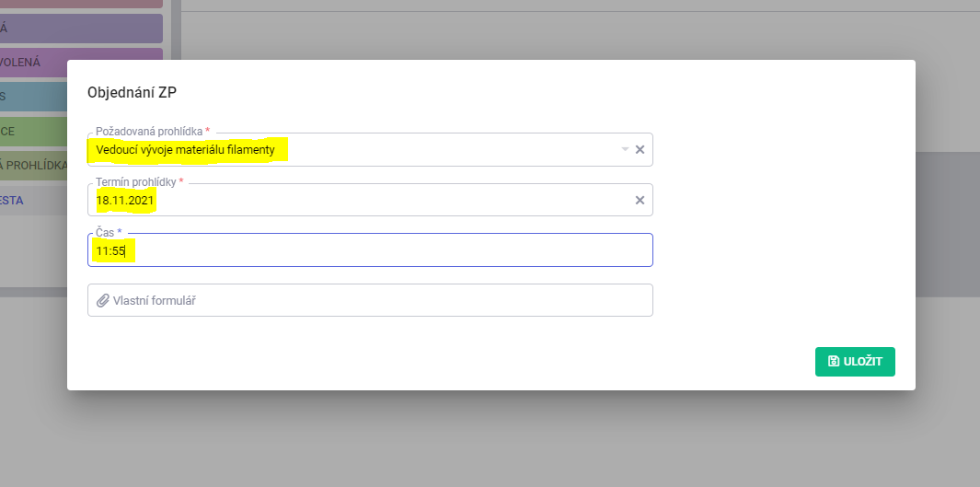Viewport: 980px width, 487px height.
Task: Save the form with ULOŽIT button
Action: click(855, 362)
